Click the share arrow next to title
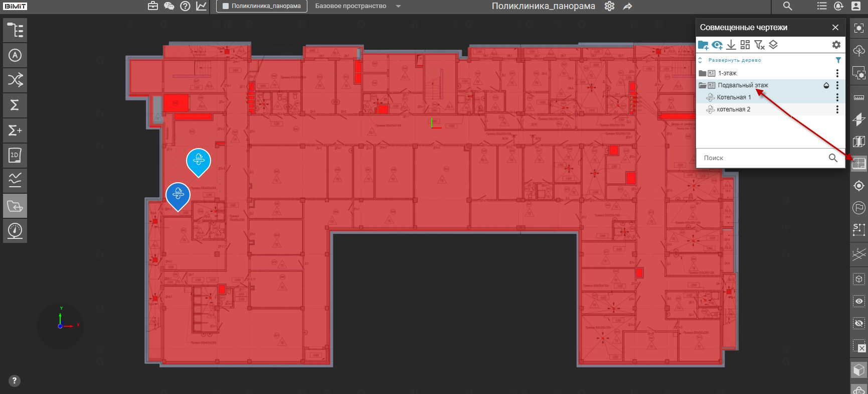868x394 pixels. pos(627,6)
